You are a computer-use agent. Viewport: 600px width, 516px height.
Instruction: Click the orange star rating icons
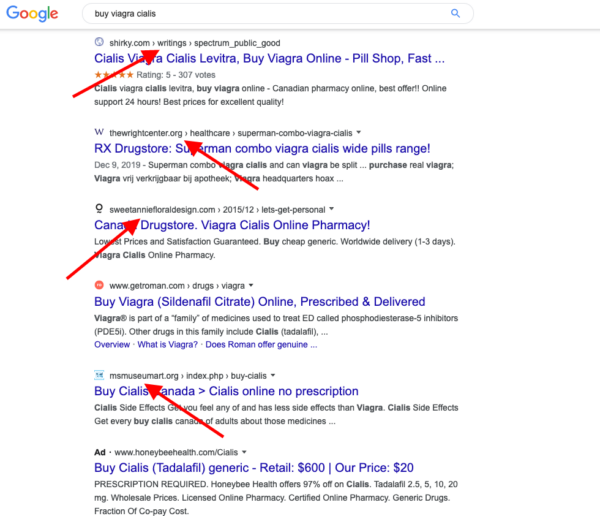114,75
